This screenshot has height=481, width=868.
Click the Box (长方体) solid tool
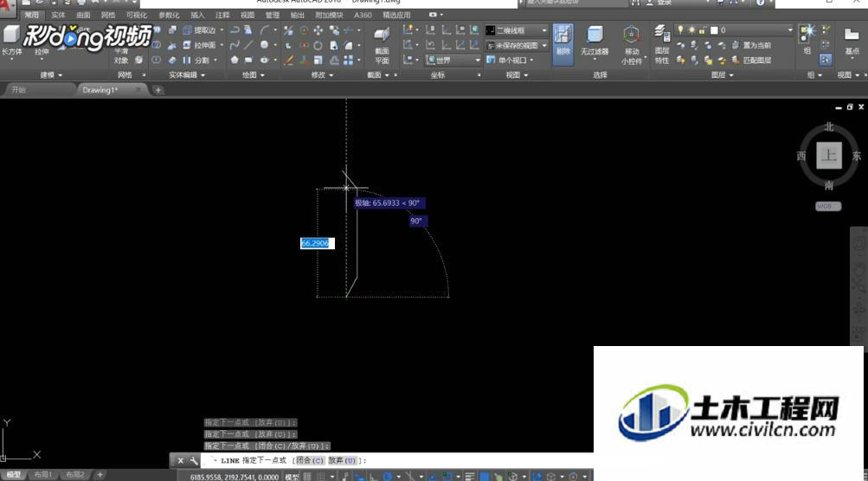coord(11,41)
